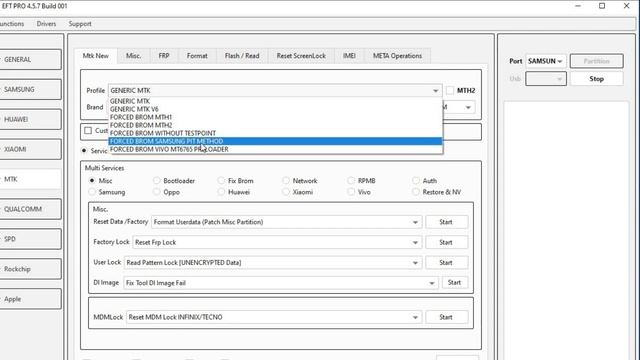This screenshot has width=640, height=360.
Task: Select the Huawei radio button
Action: 221,192
